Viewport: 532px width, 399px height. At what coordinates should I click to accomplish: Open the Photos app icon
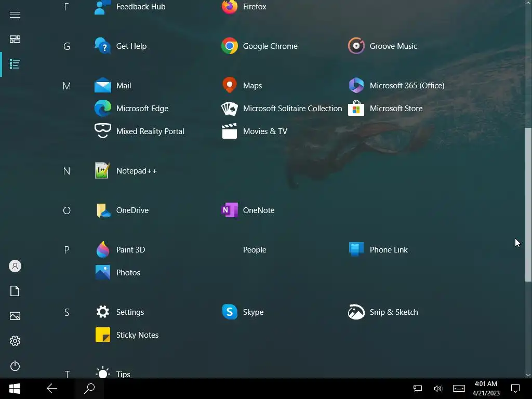102,272
